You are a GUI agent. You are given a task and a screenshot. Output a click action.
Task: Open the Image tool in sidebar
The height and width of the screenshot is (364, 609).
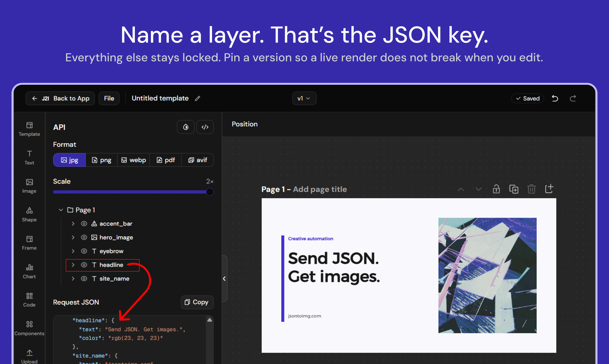click(x=29, y=186)
